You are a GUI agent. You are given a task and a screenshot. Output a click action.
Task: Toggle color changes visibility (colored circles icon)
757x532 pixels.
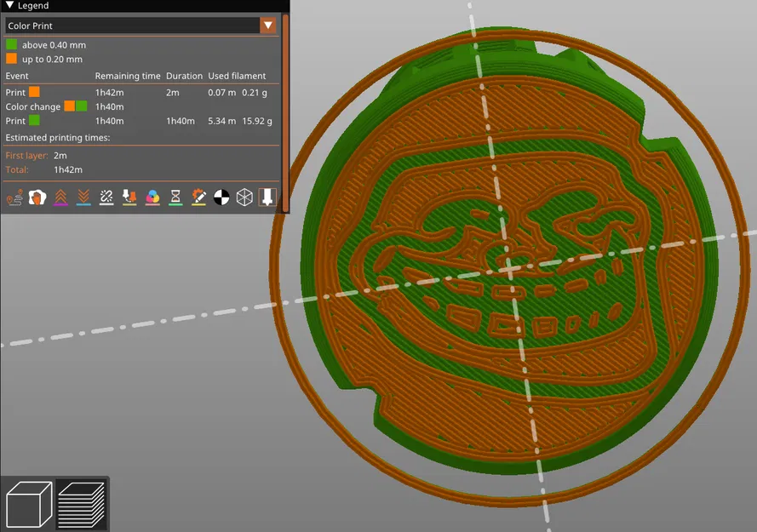tap(152, 197)
